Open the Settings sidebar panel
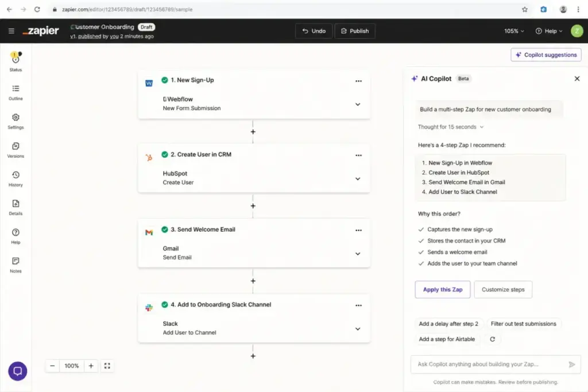The height and width of the screenshot is (392, 588). pyautogui.click(x=16, y=122)
